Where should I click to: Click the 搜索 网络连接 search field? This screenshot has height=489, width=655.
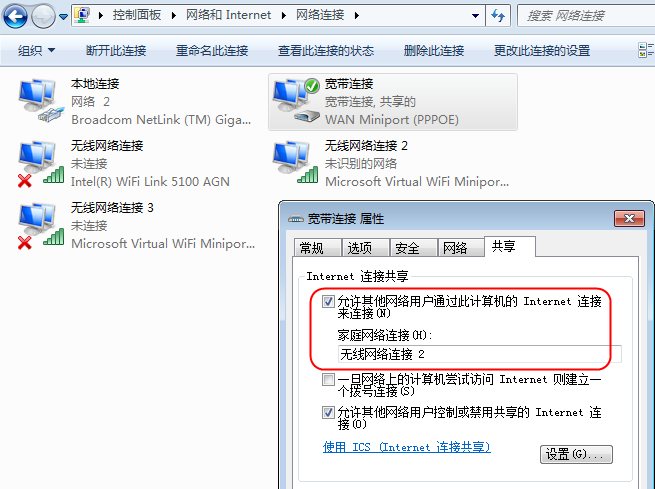pyautogui.click(x=586, y=16)
